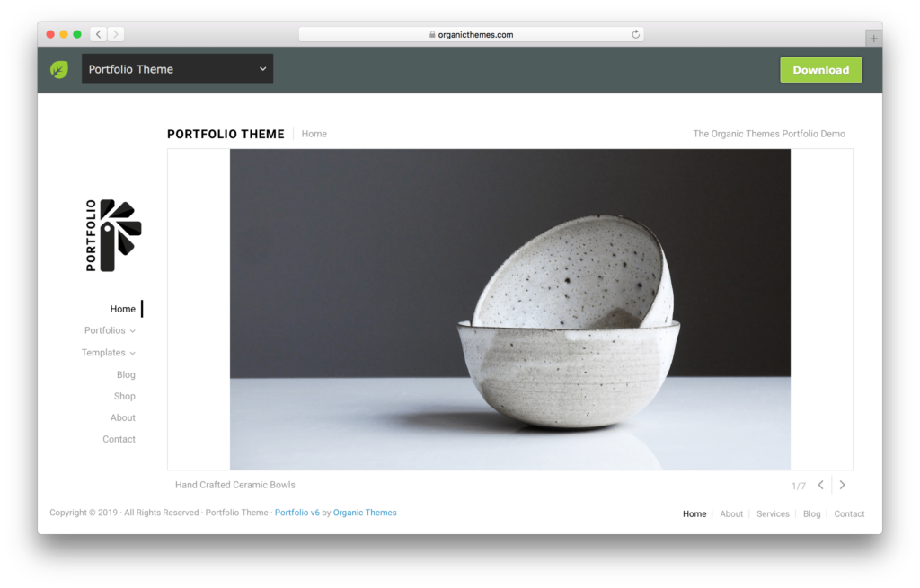Open a new tab with plus icon
920x588 pixels.
(873, 38)
